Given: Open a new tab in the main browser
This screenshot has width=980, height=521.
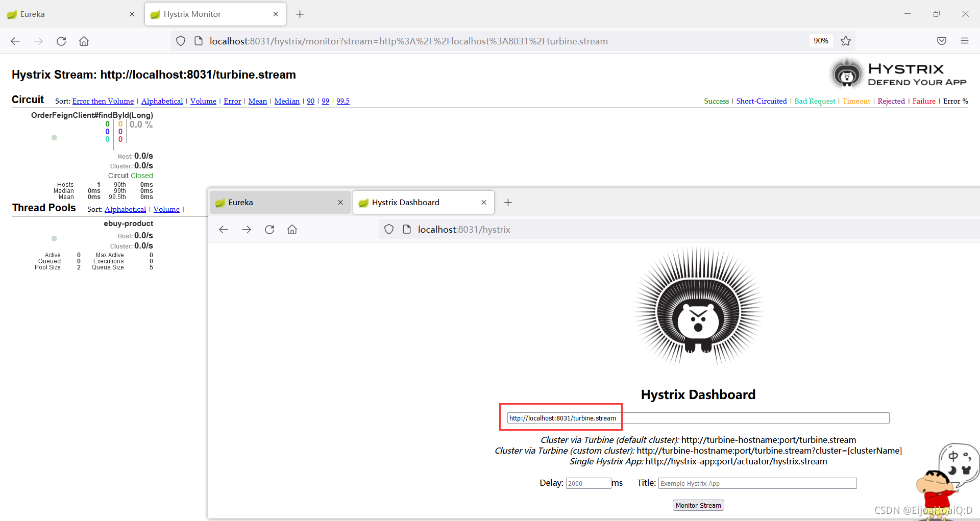Looking at the screenshot, I should pyautogui.click(x=300, y=14).
